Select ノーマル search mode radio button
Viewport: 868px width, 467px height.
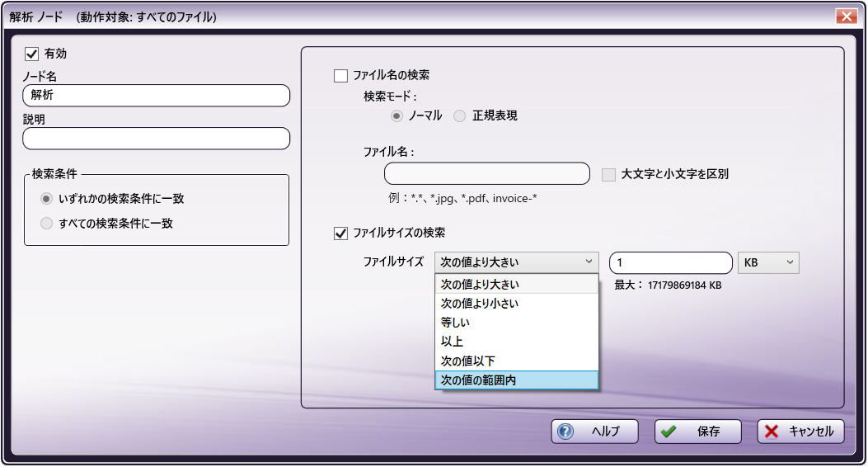click(x=396, y=116)
